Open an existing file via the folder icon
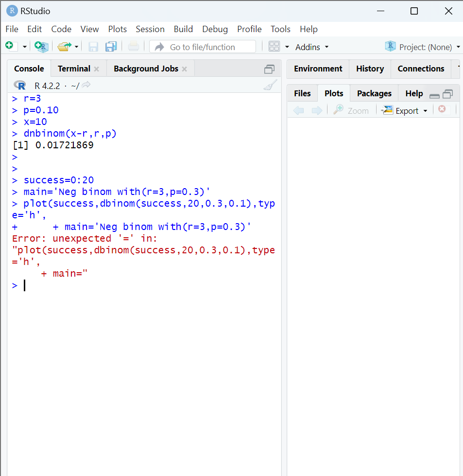Screen dimensions: 463x476 tap(64, 46)
